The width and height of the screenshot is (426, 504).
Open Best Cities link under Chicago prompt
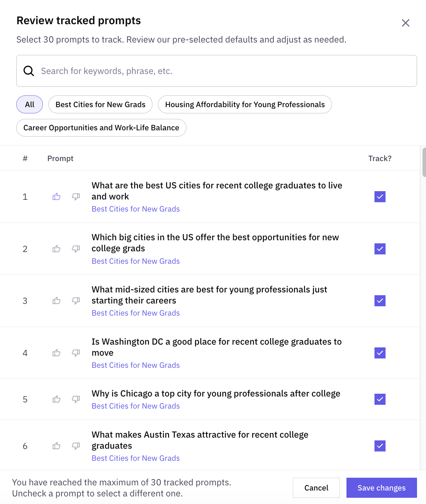136,406
